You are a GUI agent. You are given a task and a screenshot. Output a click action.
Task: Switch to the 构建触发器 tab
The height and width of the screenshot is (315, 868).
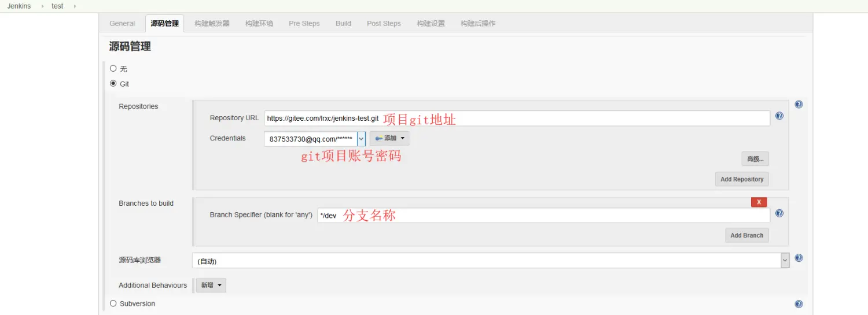(x=212, y=24)
